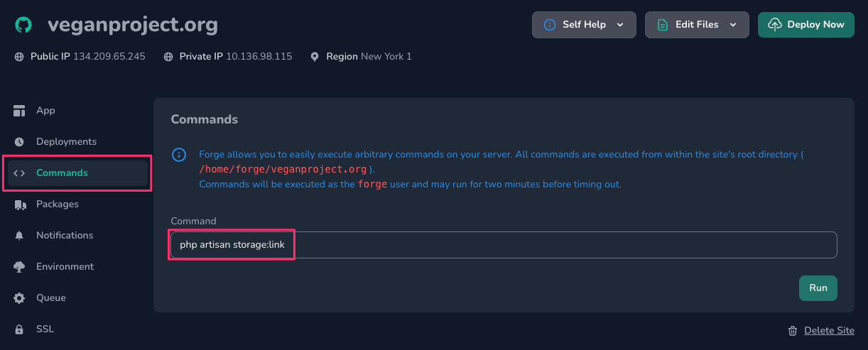Viewport: 868px width, 350px height.
Task: Click the Notifications bell icon
Action: pos(19,236)
